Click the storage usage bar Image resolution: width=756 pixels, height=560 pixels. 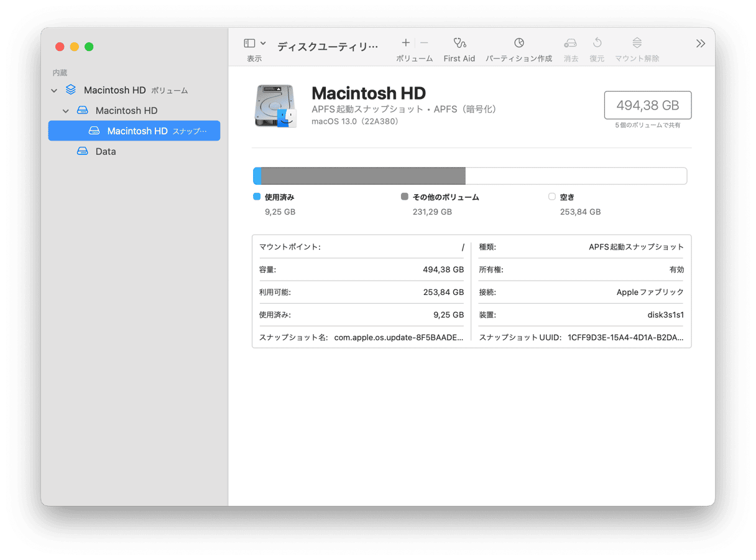tap(469, 175)
